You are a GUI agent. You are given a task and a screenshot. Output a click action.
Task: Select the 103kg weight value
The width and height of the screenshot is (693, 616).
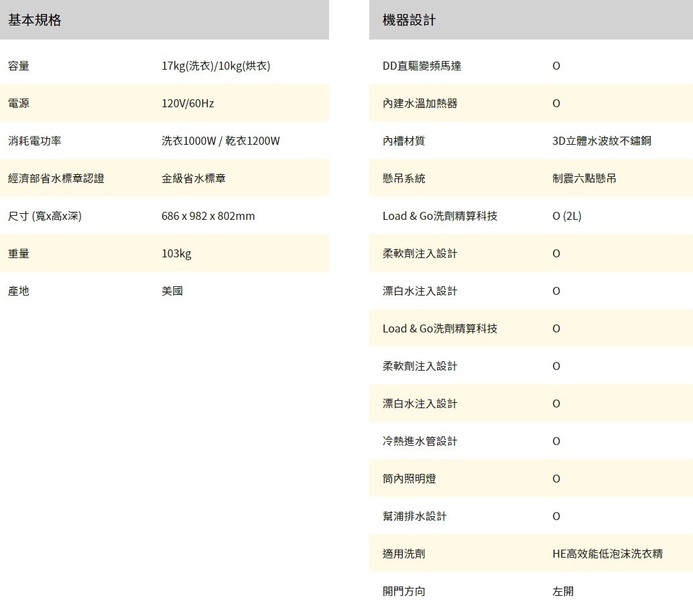click(x=176, y=253)
